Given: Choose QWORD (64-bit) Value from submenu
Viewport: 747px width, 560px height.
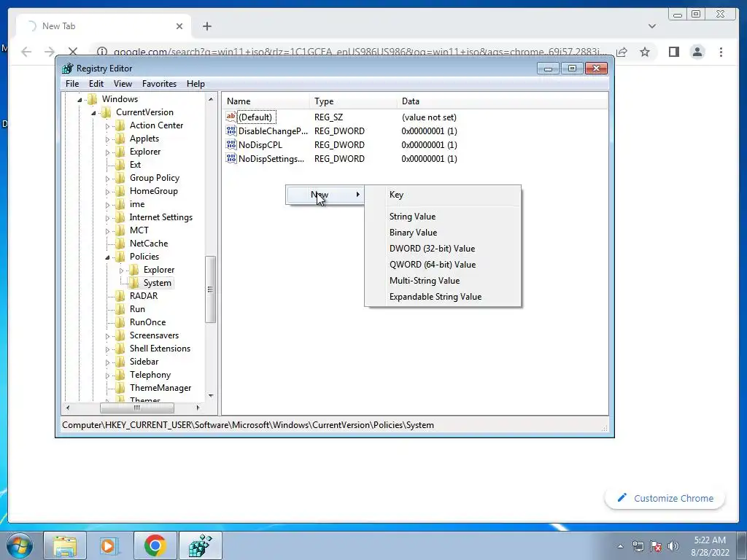Looking at the screenshot, I should pos(443,264).
